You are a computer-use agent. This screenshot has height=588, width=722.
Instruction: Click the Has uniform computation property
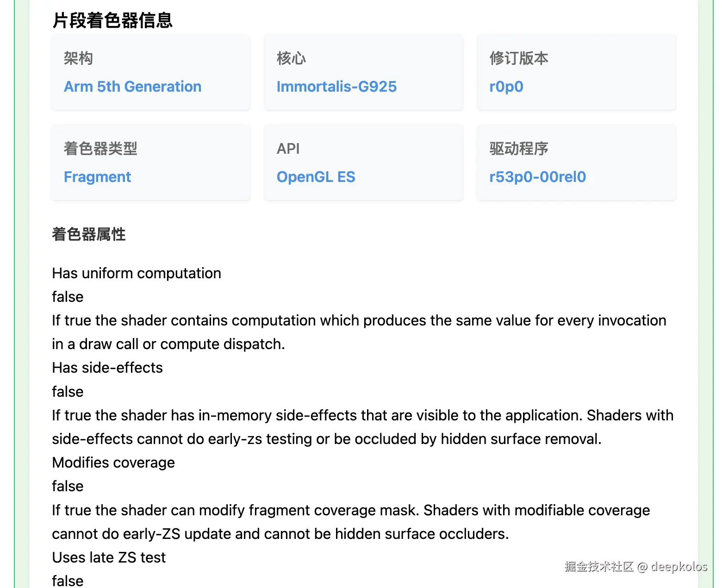point(137,273)
